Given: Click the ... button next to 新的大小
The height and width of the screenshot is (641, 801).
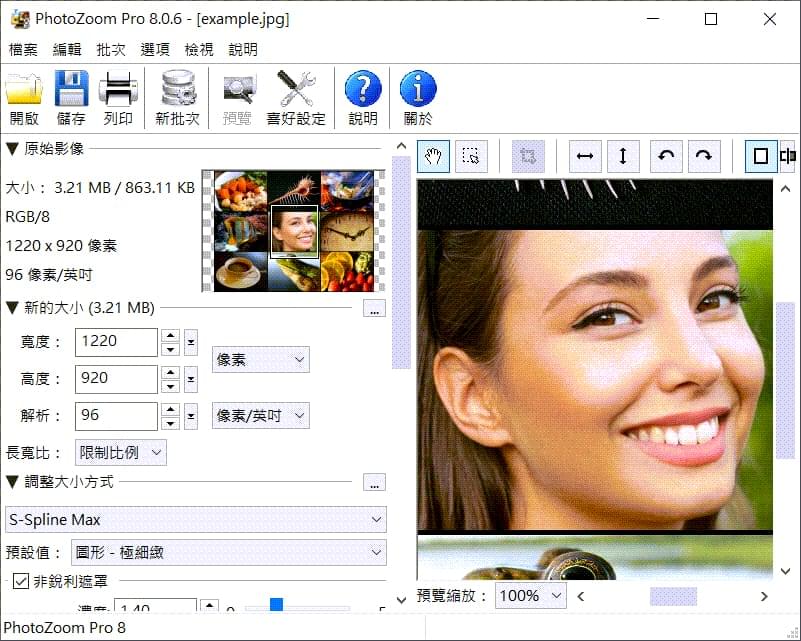Looking at the screenshot, I should click(374, 308).
